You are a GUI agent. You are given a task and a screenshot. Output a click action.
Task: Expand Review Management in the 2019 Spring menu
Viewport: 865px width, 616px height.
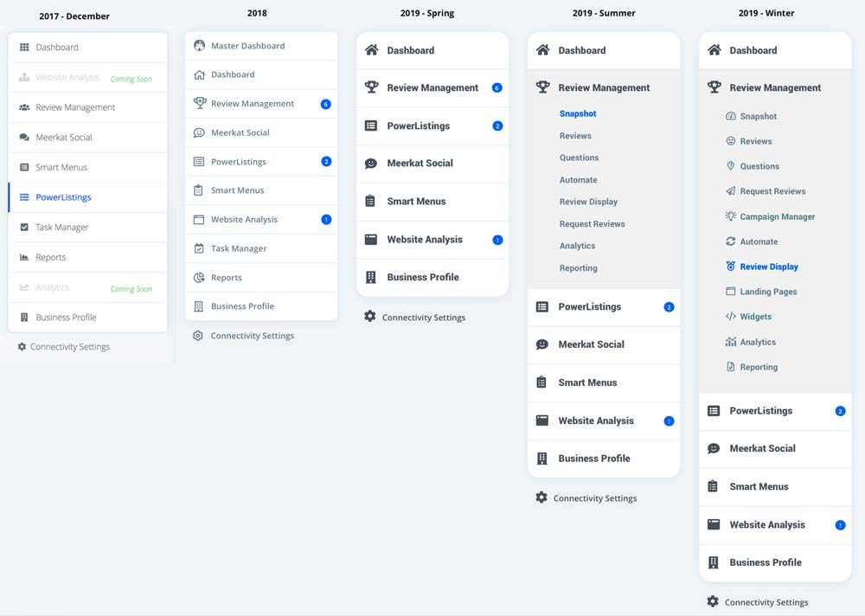(x=432, y=87)
